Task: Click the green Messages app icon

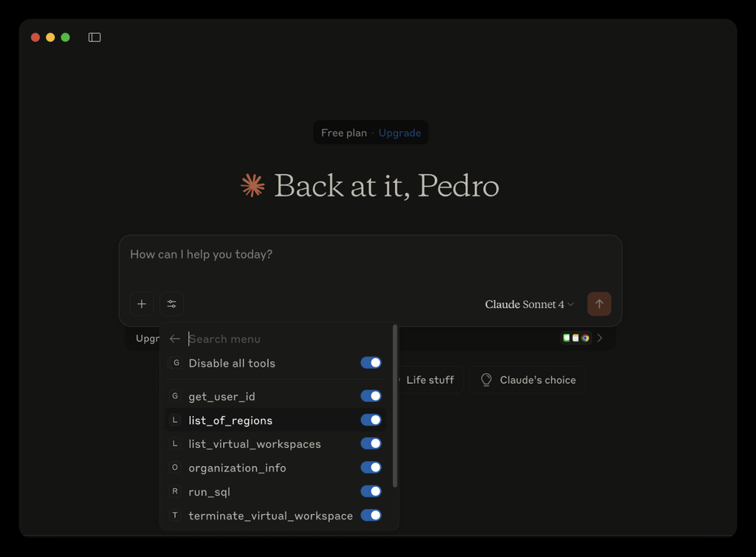Action: (566, 338)
